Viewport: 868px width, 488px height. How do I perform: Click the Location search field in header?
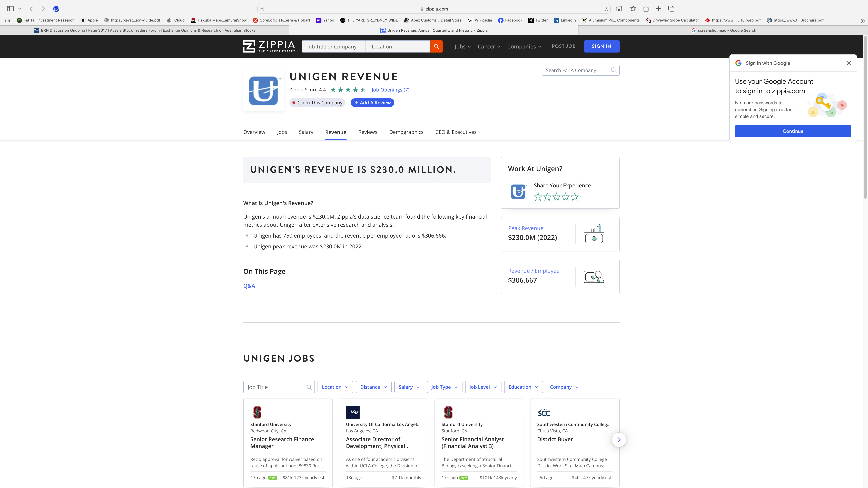pos(398,46)
